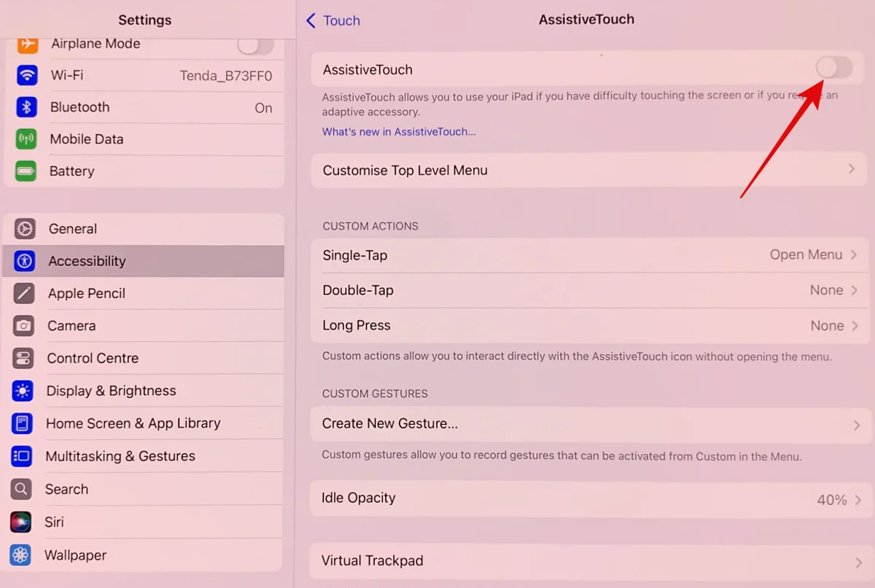The width and height of the screenshot is (875, 588).
Task: Tap the Siri icon
Action: pos(21,522)
